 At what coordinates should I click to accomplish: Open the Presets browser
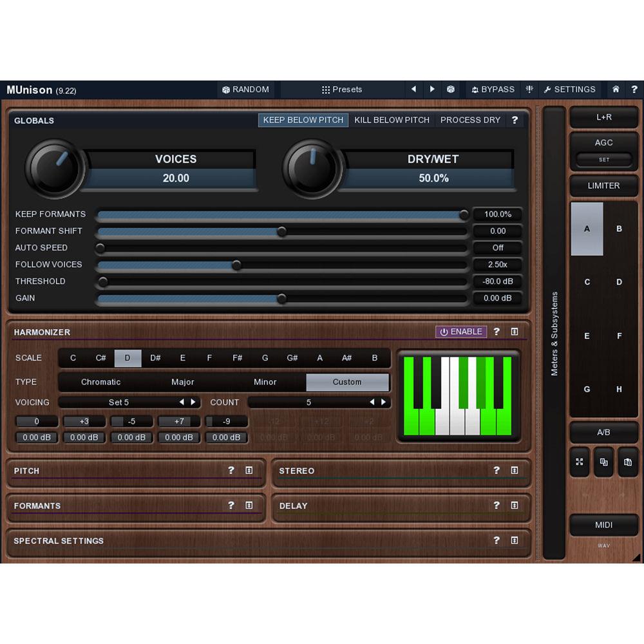(342, 90)
